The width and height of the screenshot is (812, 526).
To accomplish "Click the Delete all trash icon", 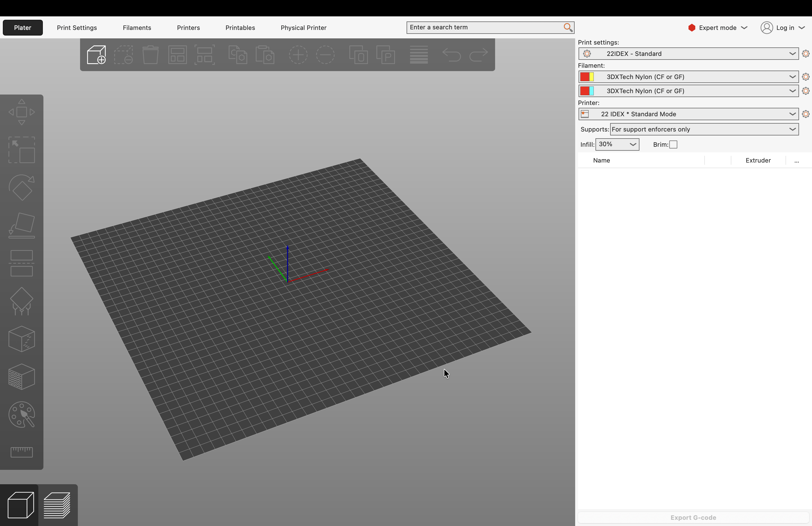I will (x=150, y=55).
